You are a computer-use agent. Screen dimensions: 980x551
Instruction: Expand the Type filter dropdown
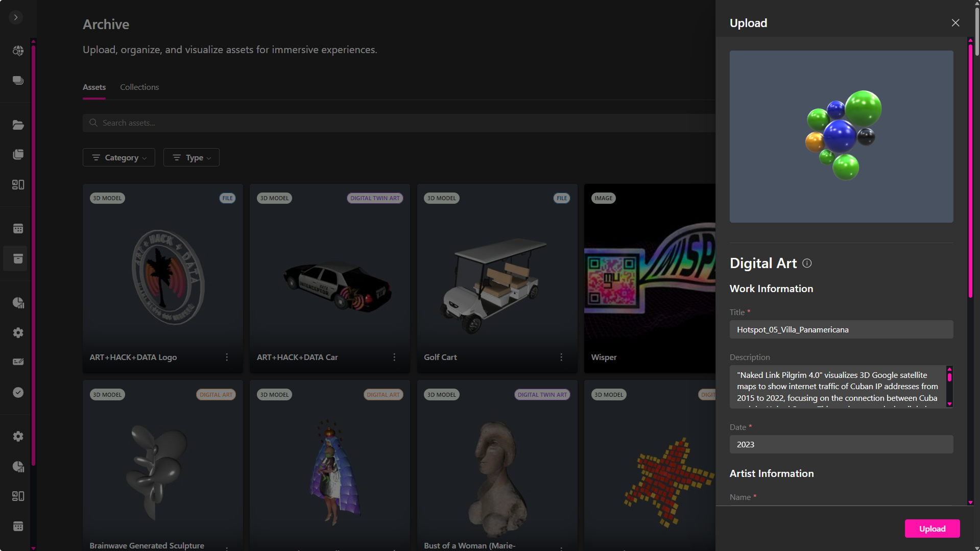[x=192, y=158]
